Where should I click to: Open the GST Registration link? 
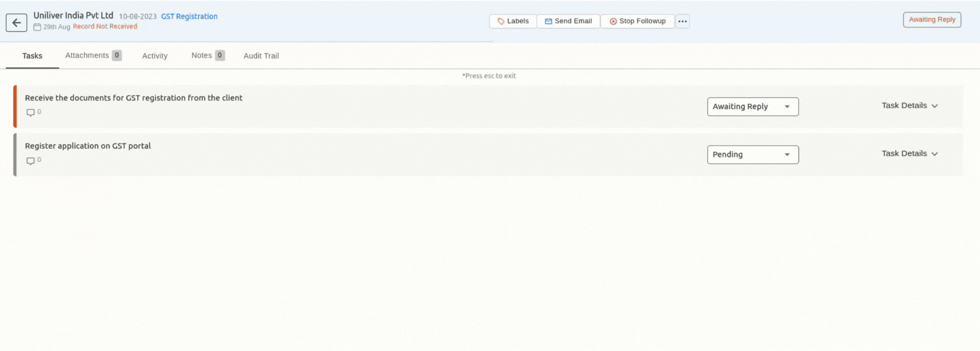pos(189,17)
